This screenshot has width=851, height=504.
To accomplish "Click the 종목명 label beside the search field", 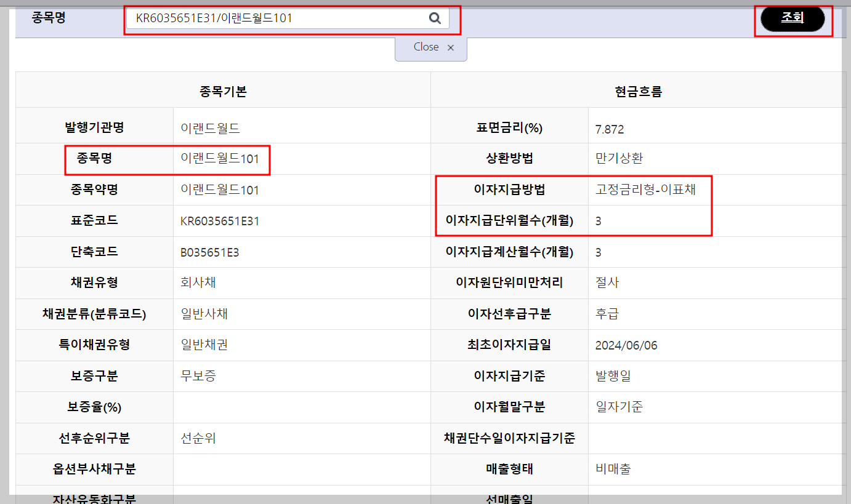I will coord(48,17).
